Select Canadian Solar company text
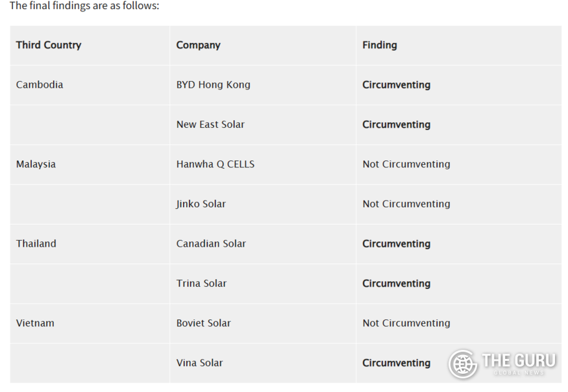 click(x=211, y=243)
